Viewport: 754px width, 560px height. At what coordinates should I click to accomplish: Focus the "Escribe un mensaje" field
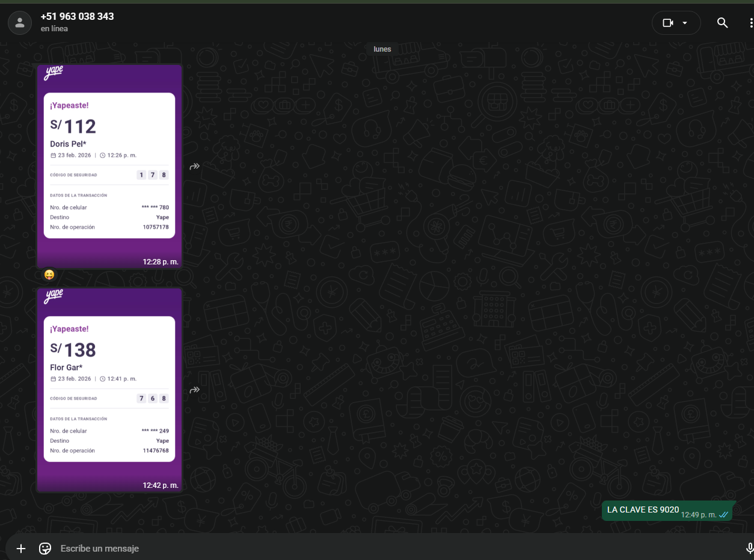click(361, 548)
